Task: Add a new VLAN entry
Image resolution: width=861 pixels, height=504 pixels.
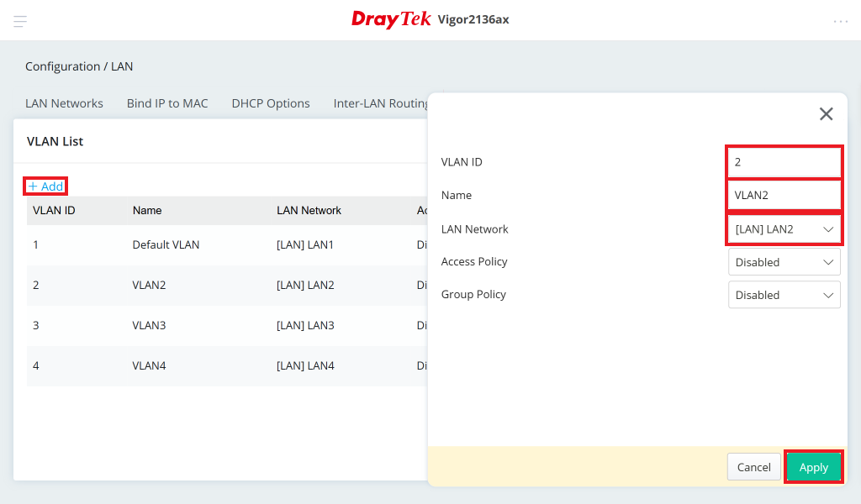Action: (45, 186)
